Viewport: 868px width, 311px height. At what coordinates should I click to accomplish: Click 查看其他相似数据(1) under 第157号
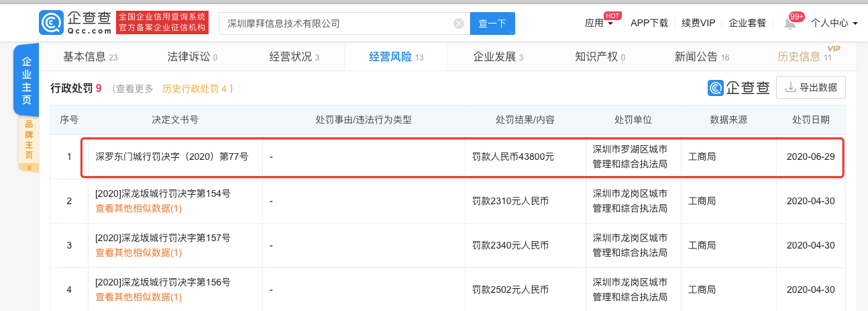[138, 253]
